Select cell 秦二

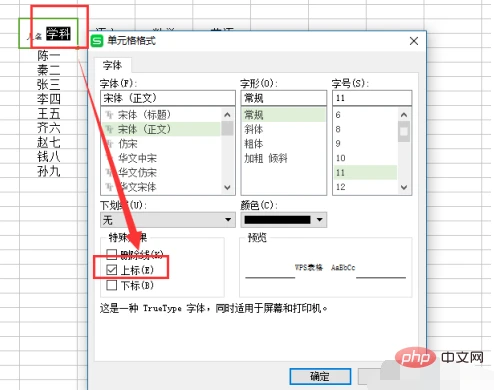coord(49,70)
